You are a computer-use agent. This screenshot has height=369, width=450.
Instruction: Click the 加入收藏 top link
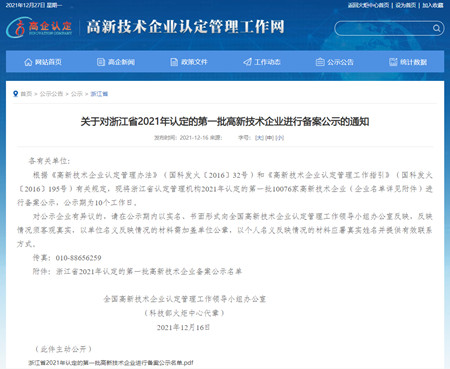433,5
